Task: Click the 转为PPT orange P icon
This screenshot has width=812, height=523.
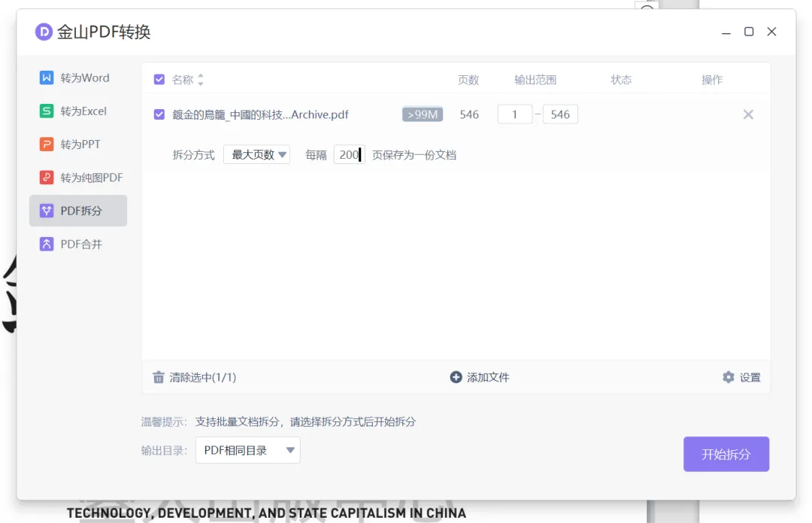Action: 47,144
